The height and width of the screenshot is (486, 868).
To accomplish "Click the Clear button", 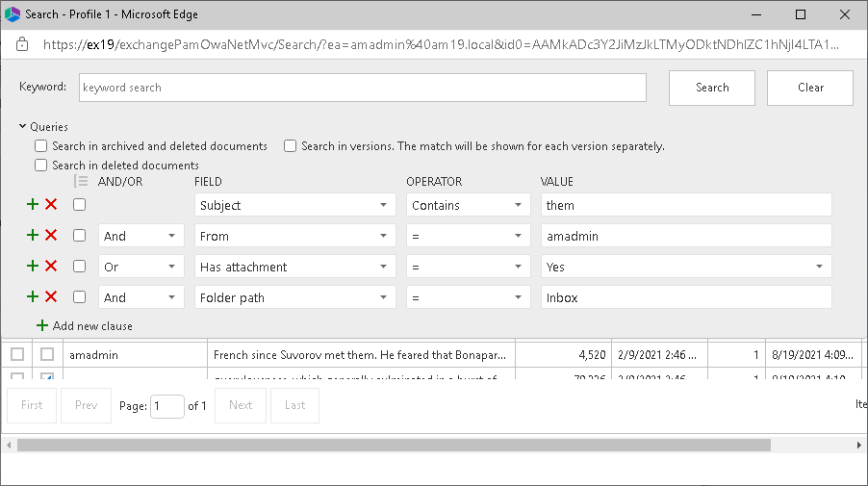I will click(810, 88).
